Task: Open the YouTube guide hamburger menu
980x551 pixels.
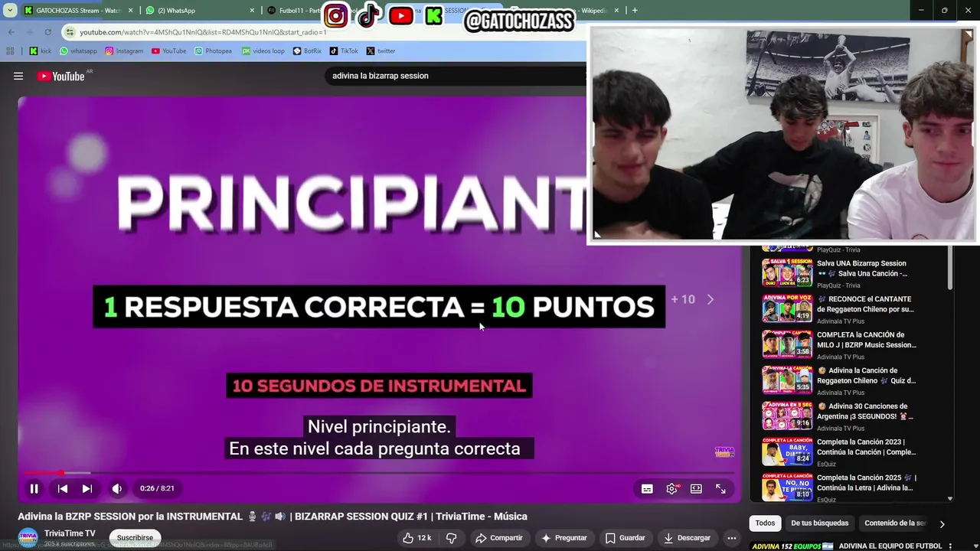Action: click(x=18, y=76)
